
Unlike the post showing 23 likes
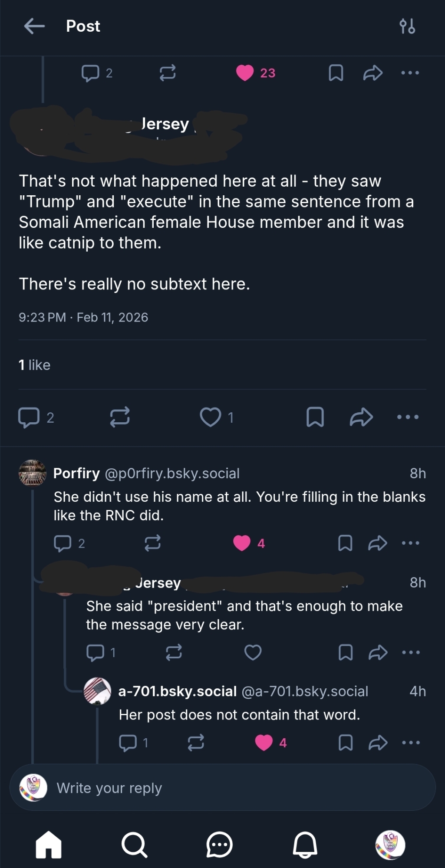[x=245, y=73]
